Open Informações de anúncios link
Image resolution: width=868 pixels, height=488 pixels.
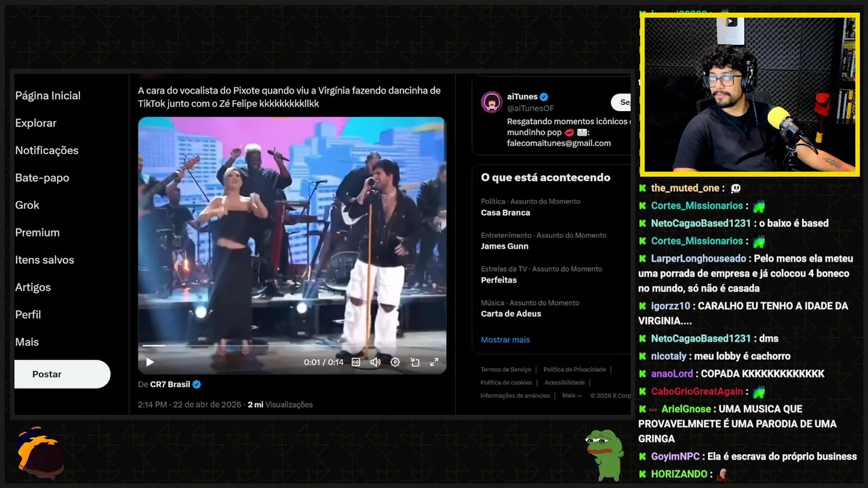pos(515,395)
